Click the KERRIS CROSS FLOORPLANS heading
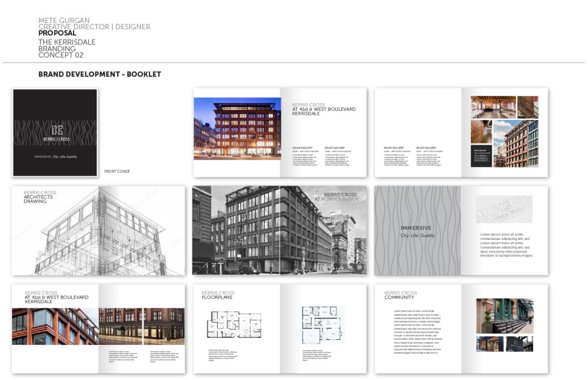The image size is (588, 380). [x=218, y=296]
